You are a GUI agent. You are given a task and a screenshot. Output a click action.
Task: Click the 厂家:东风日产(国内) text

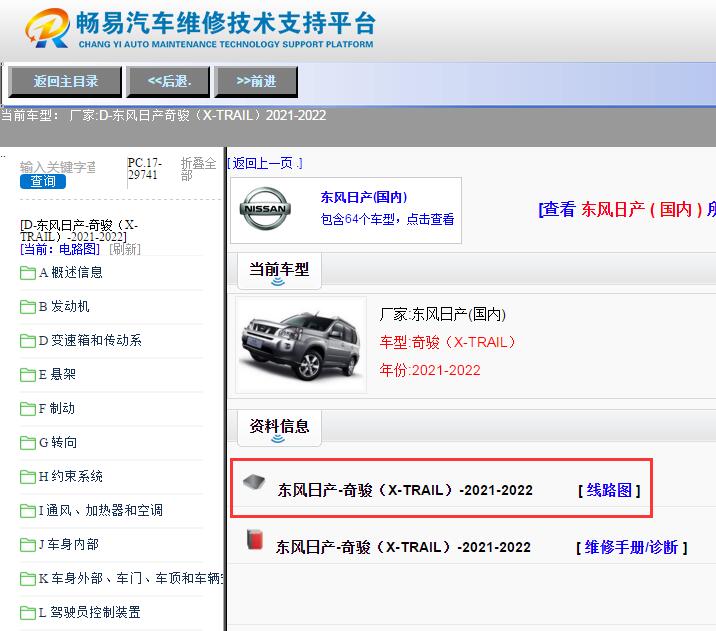[x=442, y=314]
